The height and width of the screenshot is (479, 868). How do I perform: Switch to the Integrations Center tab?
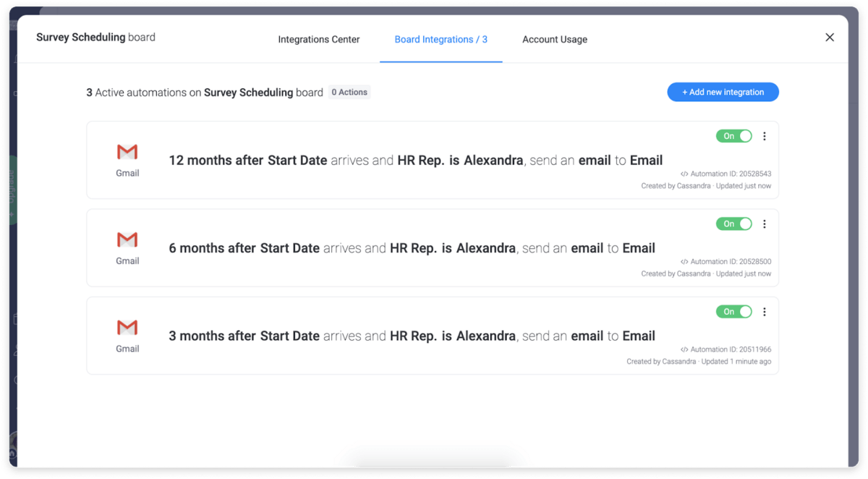coord(319,40)
